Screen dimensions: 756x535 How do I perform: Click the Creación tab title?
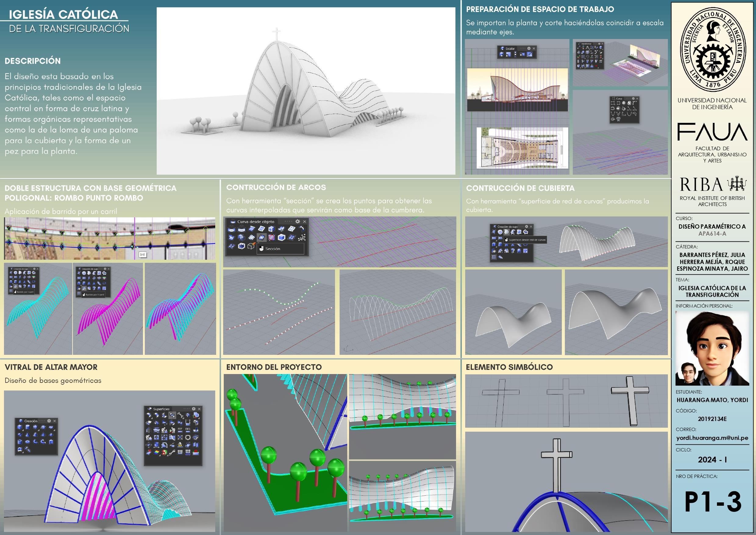31,421
